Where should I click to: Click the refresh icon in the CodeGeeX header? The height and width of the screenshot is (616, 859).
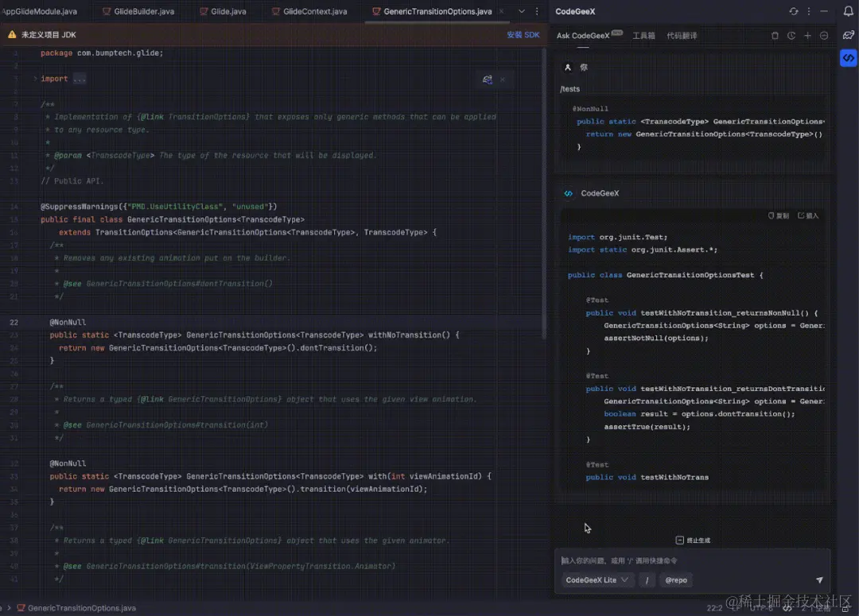793,11
